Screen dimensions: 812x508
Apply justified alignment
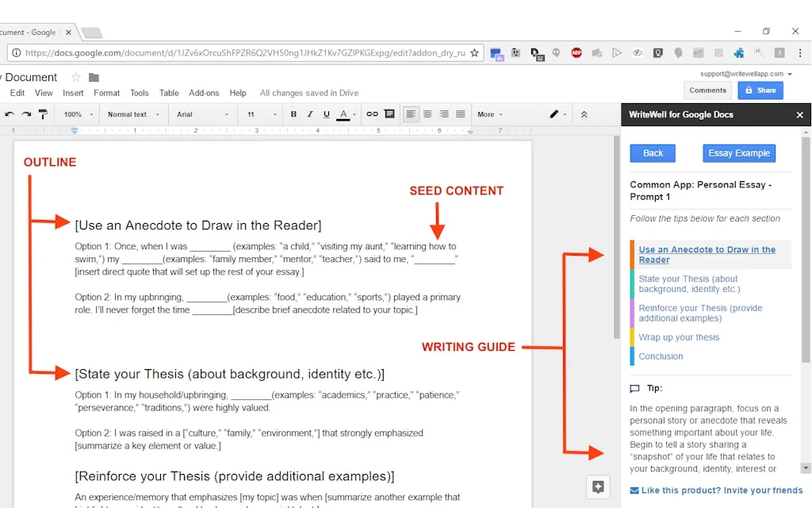coord(462,114)
